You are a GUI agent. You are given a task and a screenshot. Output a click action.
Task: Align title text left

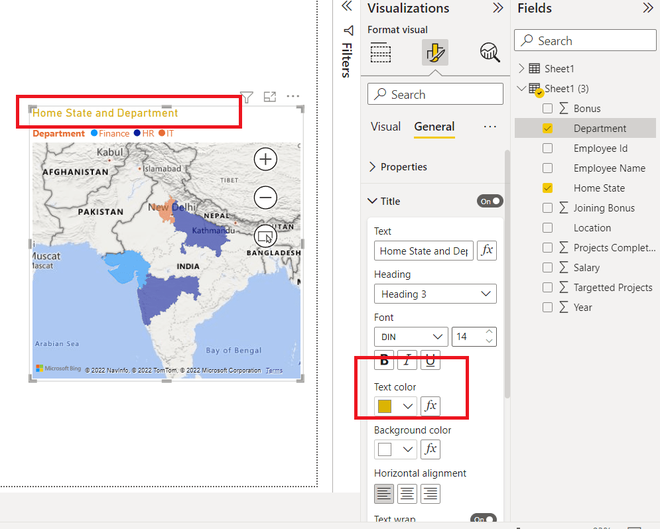click(384, 493)
